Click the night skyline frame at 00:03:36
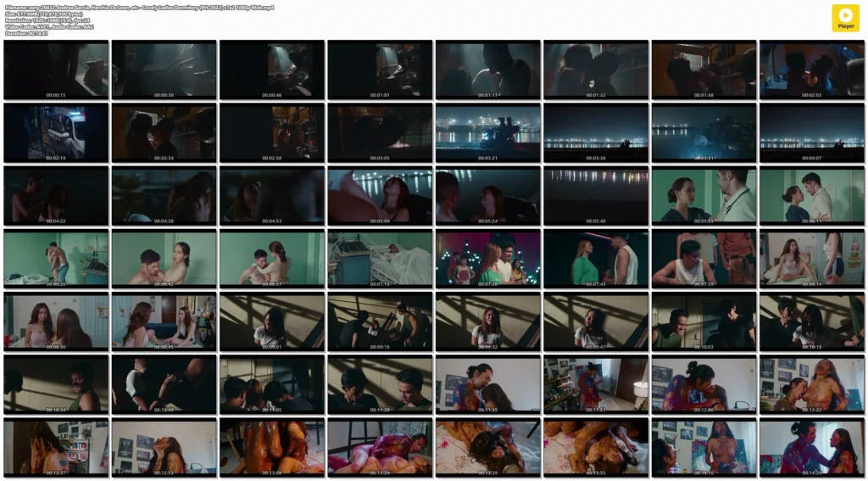This screenshot has width=868, height=481. tap(596, 132)
